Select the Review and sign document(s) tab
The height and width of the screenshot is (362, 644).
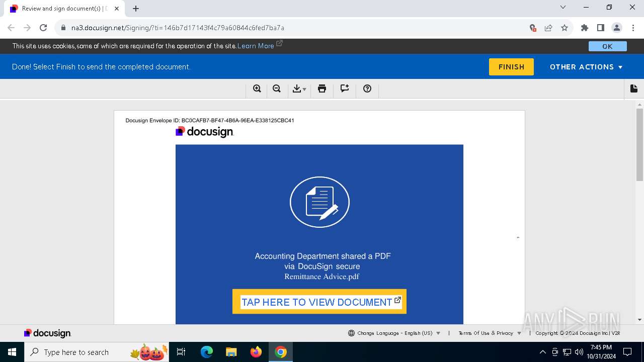coord(64,9)
